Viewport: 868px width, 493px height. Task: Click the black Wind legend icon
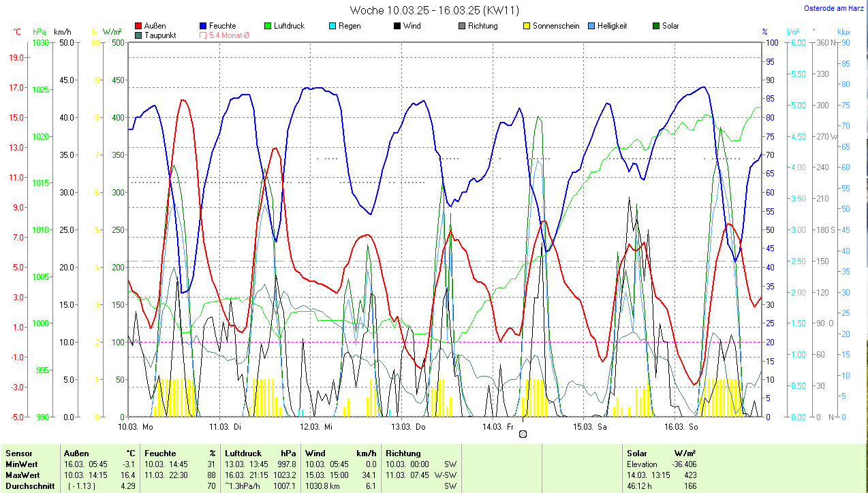pyautogui.click(x=397, y=26)
